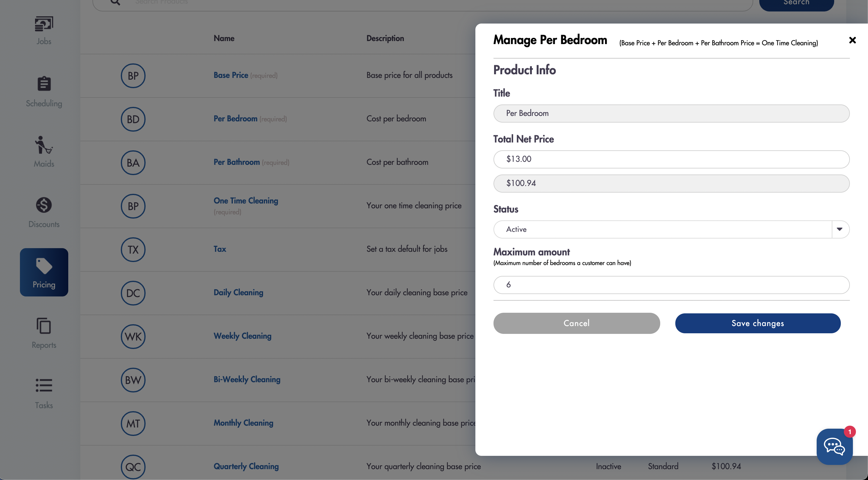Click the BA avatar for Per Bathroom
Viewport: 868px width, 480px height.
[133, 162]
